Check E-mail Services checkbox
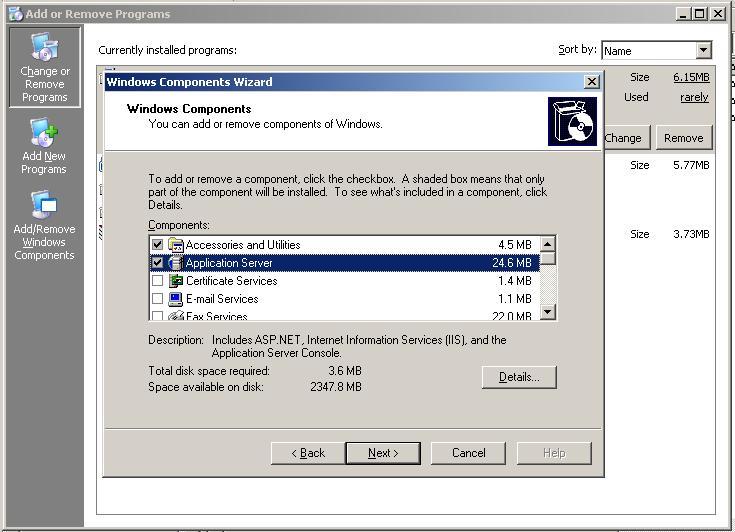Image resolution: width=735 pixels, height=532 pixels. coord(158,299)
